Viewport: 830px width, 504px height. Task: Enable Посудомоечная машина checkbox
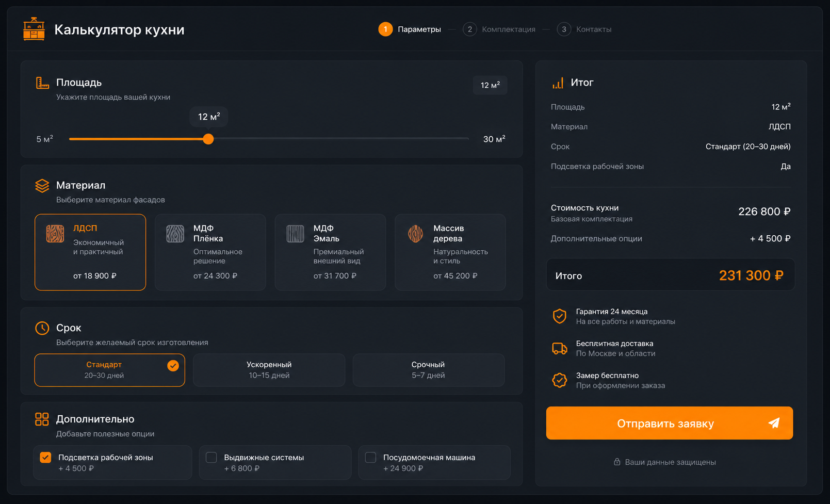(x=370, y=458)
